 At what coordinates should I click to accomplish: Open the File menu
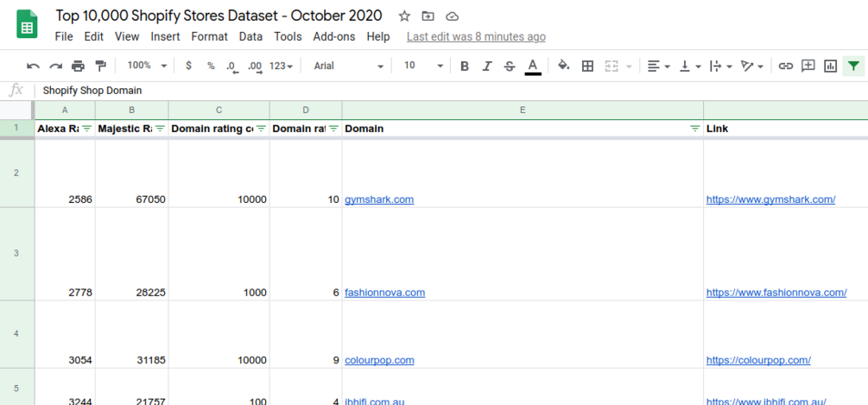coord(64,36)
